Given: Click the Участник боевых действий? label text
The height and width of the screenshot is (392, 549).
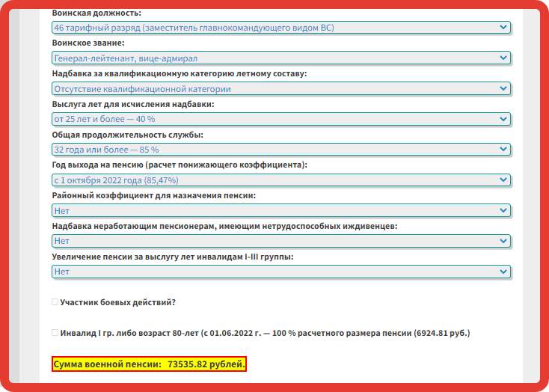Looking at the screenshot, I should tap(117, 302).
